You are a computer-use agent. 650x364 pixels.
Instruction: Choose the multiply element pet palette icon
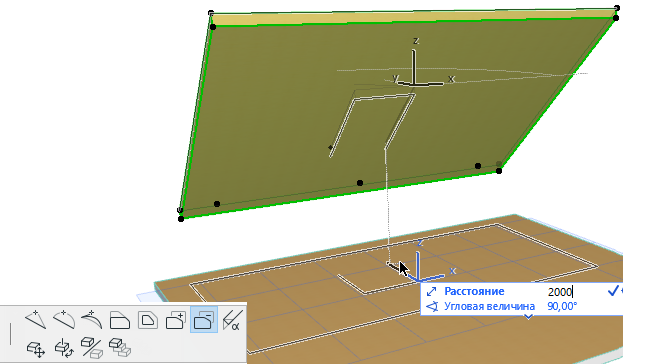pos(120,347)
